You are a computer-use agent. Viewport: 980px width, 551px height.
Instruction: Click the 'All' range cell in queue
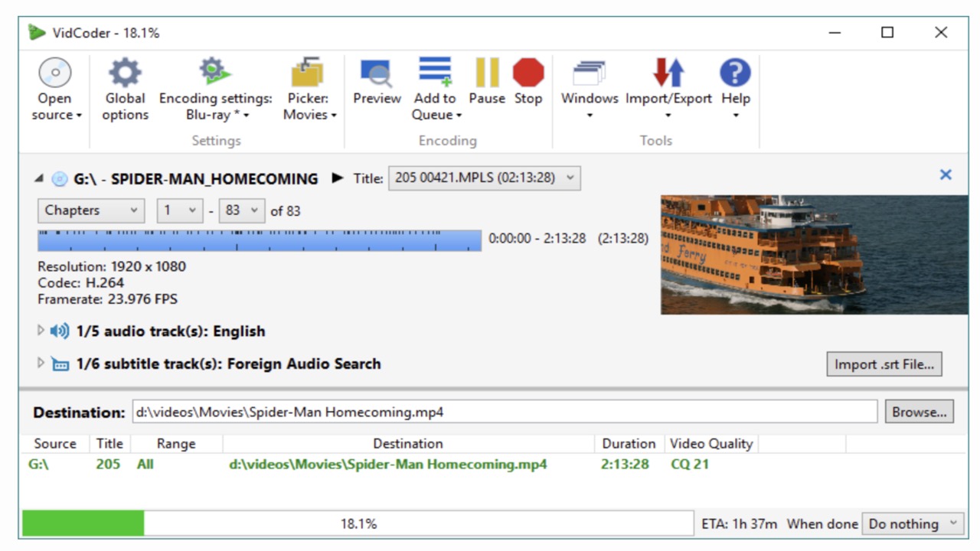point(145,465)
